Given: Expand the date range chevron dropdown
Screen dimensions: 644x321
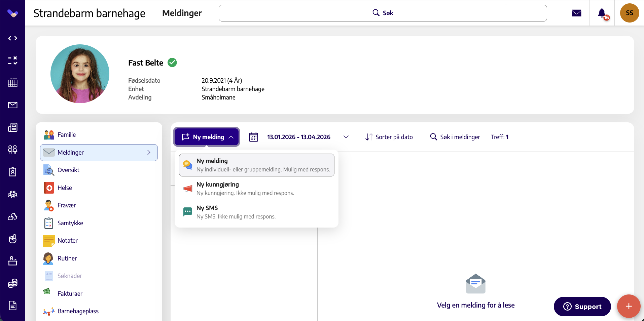Looking at the screenshot, I should 346,137.
